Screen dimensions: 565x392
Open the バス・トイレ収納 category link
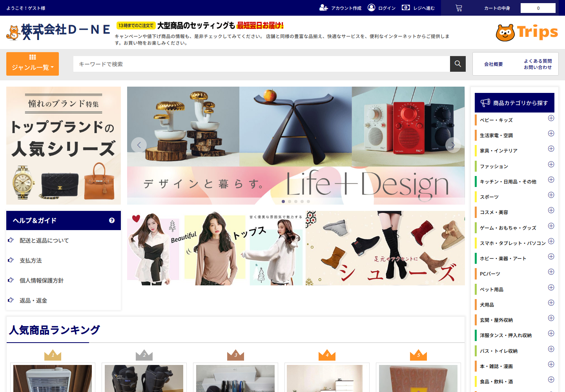(499, 351)
